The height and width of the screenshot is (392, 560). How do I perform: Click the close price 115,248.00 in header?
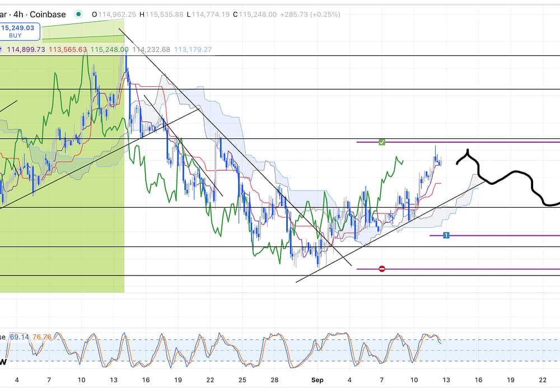[257, 15]
